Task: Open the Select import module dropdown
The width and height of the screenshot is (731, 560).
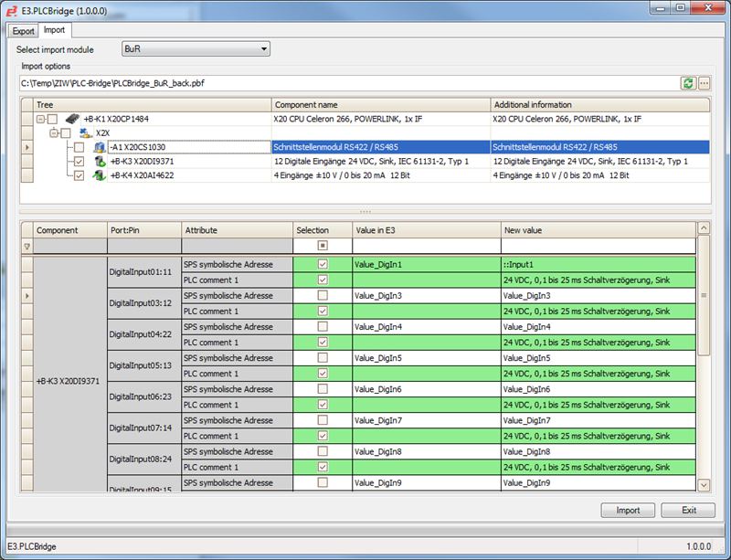Action: 196,49
